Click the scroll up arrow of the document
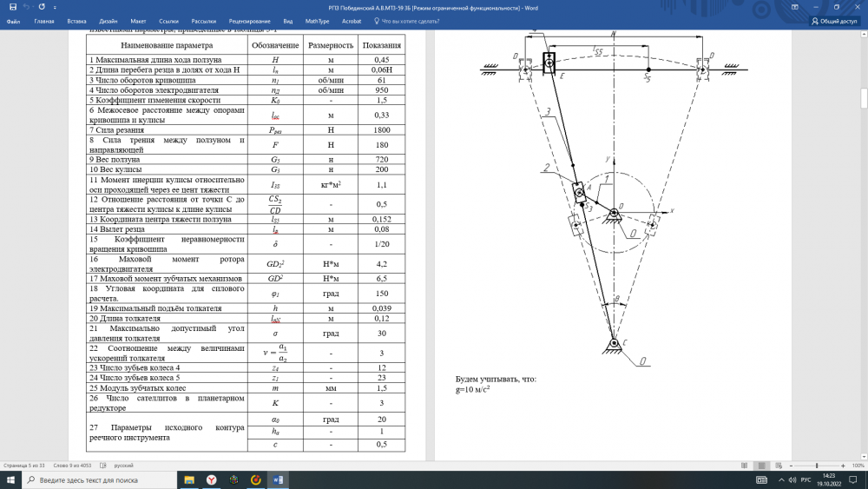The height and width of the screenshot is (489, 868). click(x=864, y=34)
